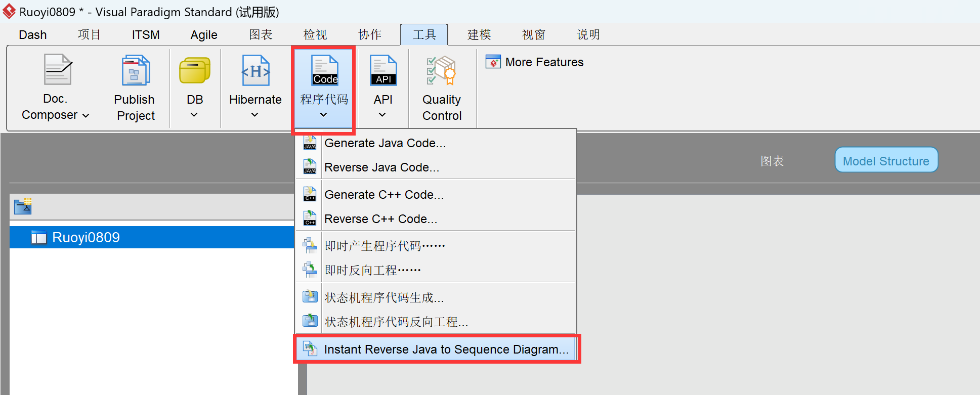Click the Model Structure button
Screen dimensions: 980x395
point(886,160)
